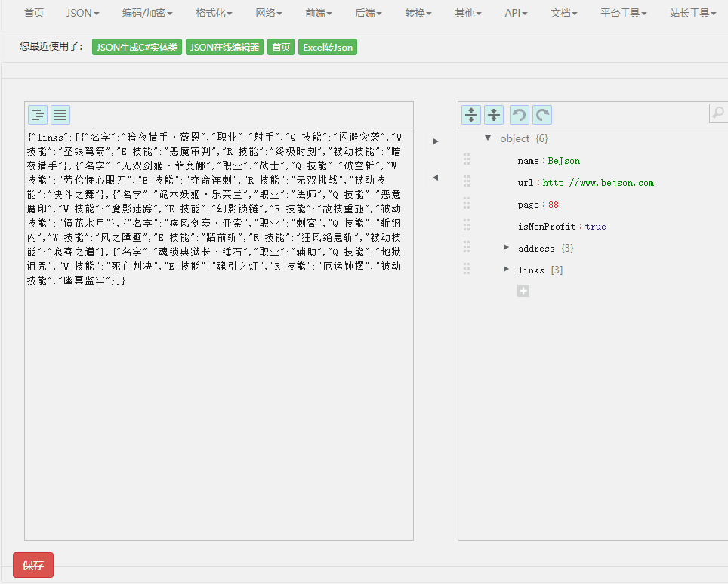The height and width of the screenshot is (584, 728).
Task: Click the links field key
Action: (x=531, y=270)
